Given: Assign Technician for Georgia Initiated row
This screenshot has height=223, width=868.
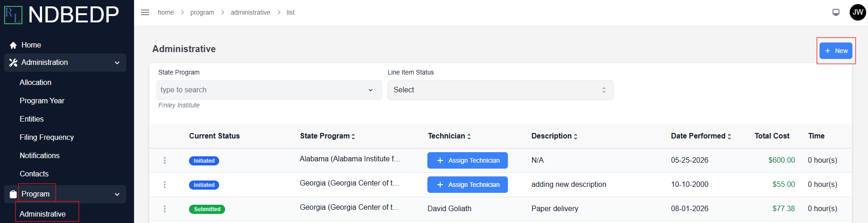Looking at the screenshot, I should (x=468, y=185).
